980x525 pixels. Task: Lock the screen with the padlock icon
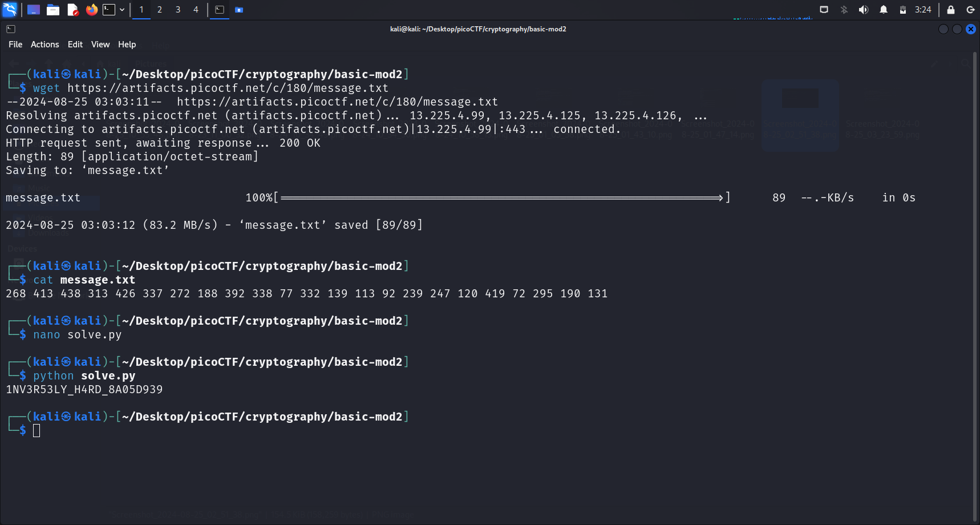pyautogui.click(x=950, y=10)
